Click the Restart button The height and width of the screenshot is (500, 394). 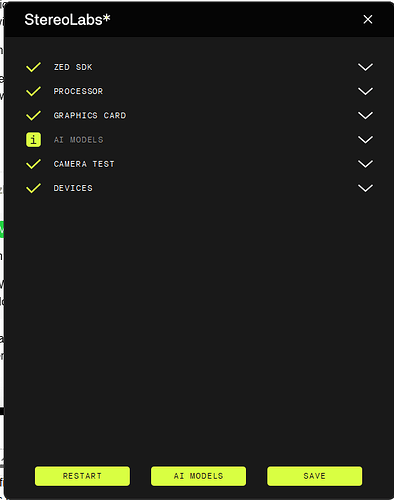point(82,476)
